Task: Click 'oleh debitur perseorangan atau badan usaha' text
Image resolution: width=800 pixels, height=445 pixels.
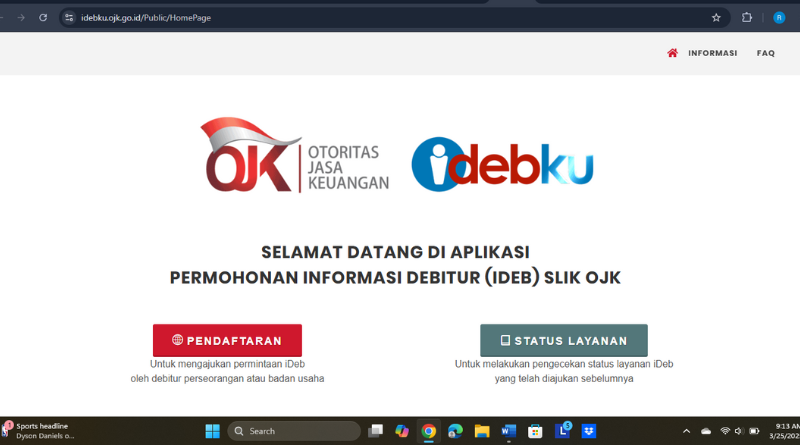Action: click(227, 379)
